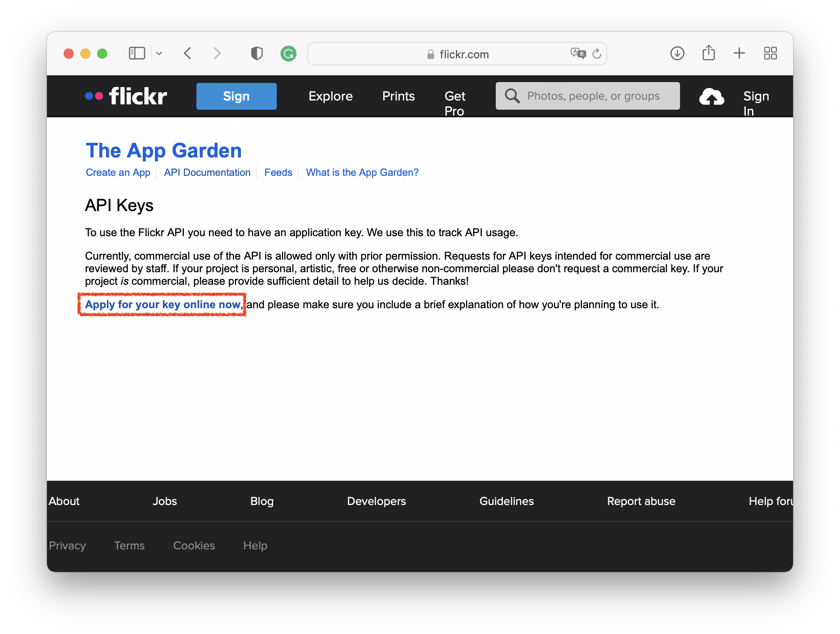Click the flickr logo
The height and width of the screenshot is (634, 840).
coord(126,96)
